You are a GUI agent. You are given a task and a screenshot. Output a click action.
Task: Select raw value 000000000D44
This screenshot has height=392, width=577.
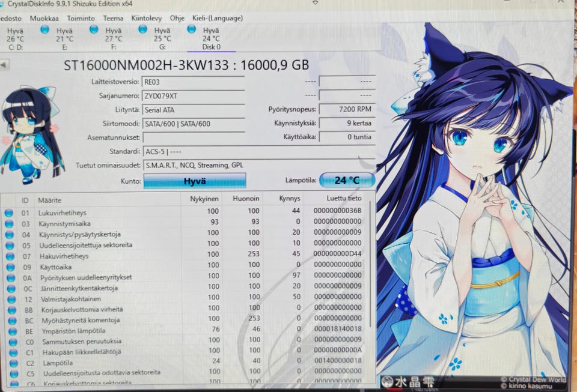[337, 253]
